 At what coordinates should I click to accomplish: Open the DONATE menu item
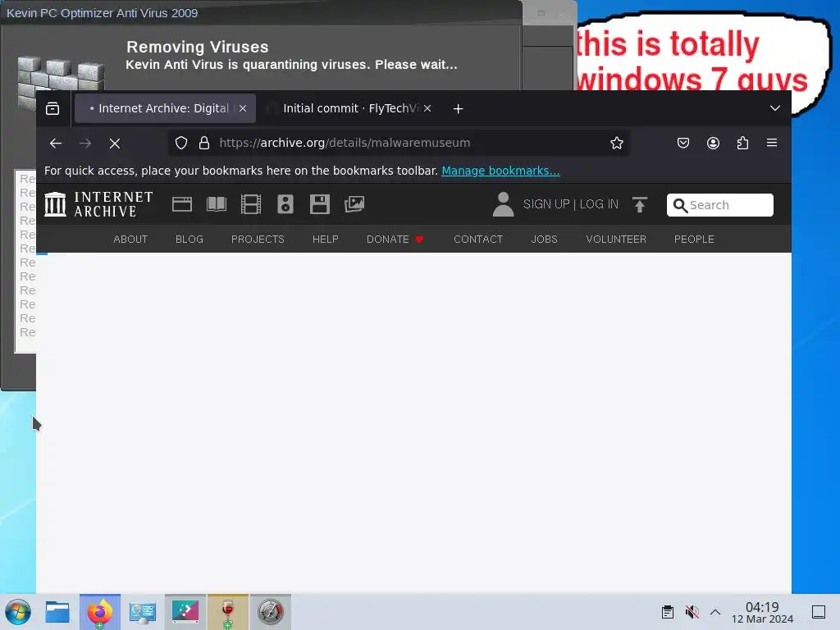[x=395, y=240]
